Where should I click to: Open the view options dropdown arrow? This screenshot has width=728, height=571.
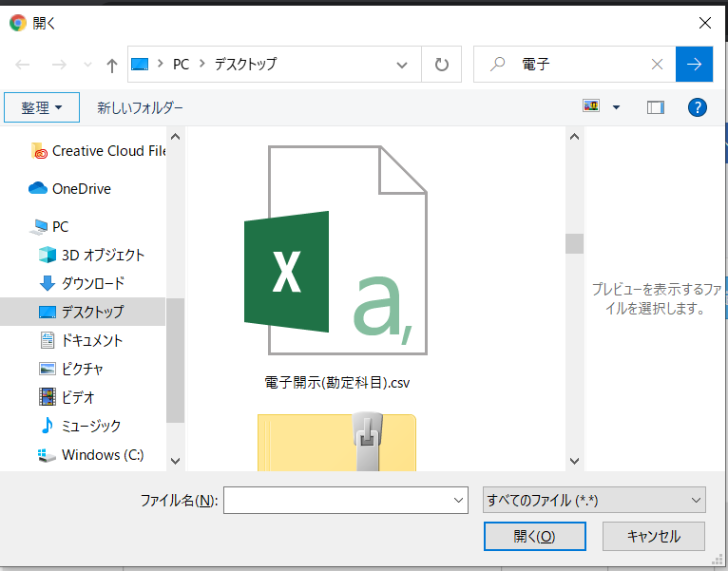pos(616,107)
